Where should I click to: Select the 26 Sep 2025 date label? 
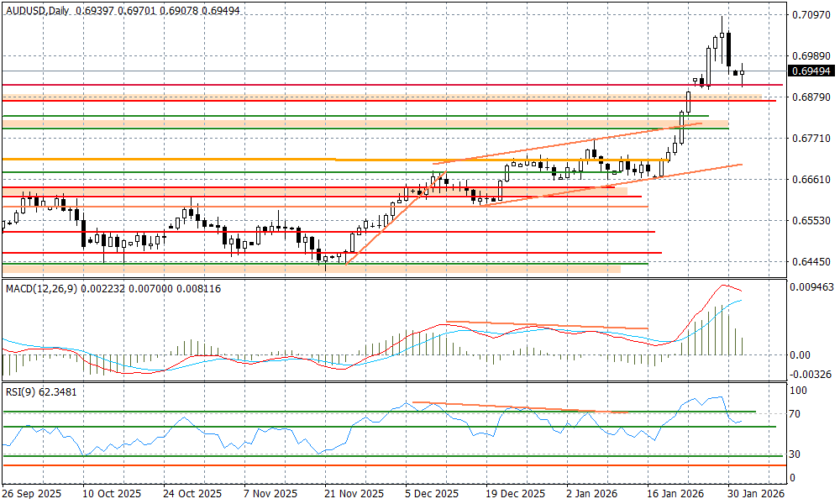33,494
